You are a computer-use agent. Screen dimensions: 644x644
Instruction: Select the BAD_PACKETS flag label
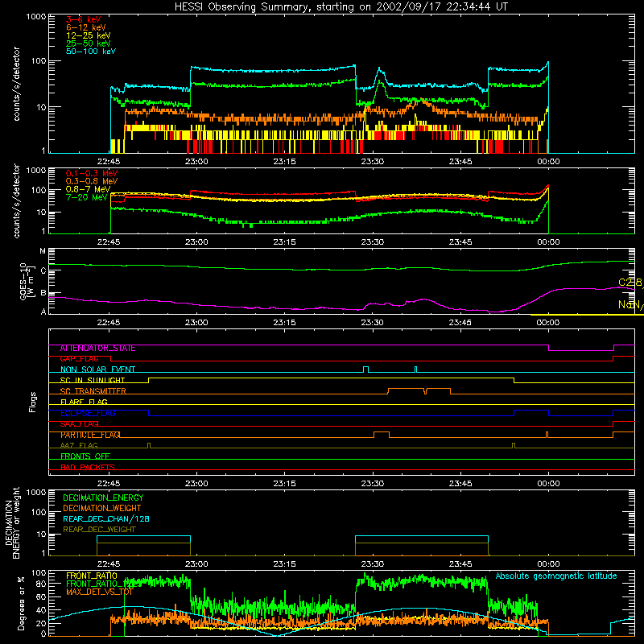88,467
